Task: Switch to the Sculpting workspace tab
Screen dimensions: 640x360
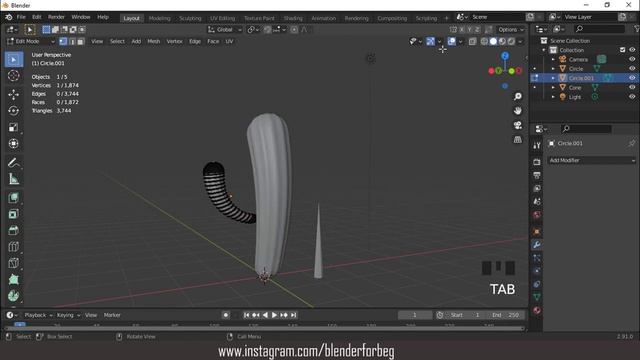Action: [190, 18]
